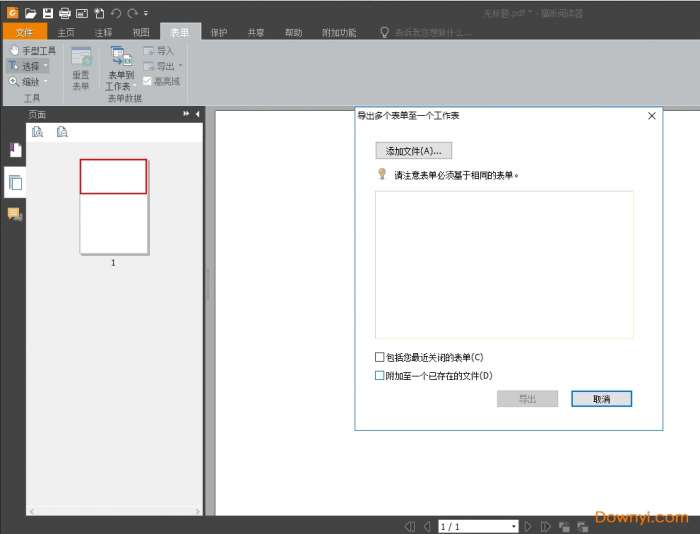Select the 手型工具 hand tool

(33, 50)
